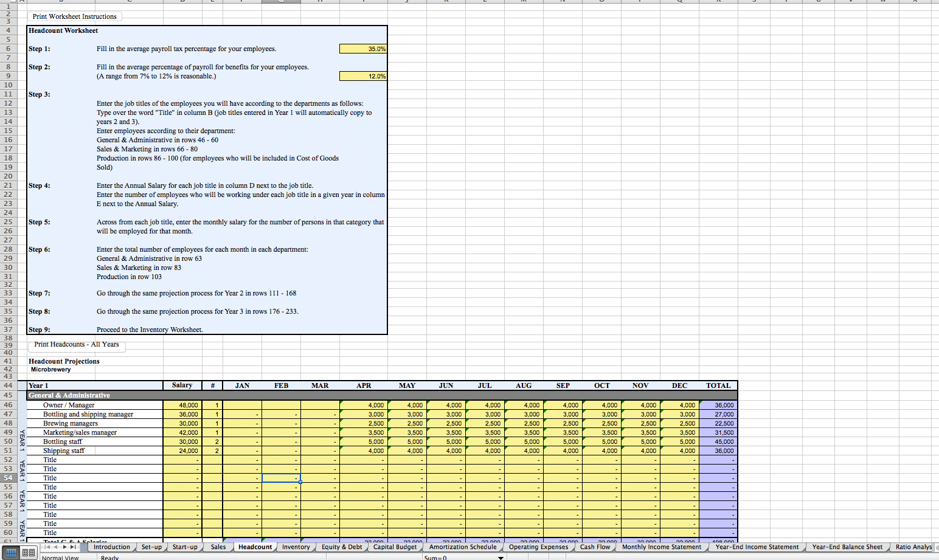Go to next sheet tab arrow

pos(64,547)
